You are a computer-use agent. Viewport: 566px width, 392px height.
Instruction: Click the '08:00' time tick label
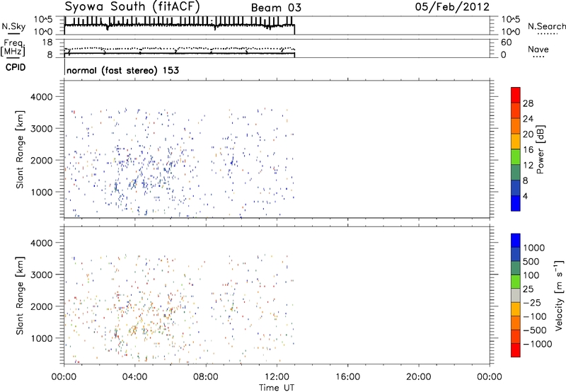(x=205, y=377)
